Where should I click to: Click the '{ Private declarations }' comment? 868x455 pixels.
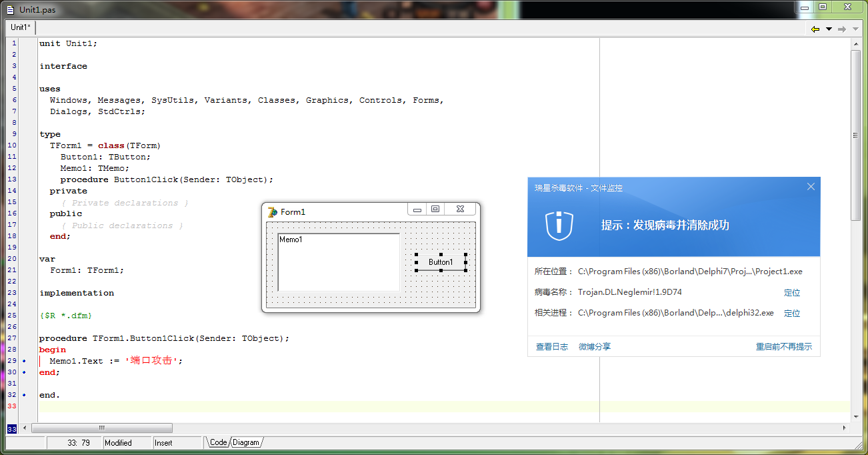pyautogui.click(x=125, y=203)
